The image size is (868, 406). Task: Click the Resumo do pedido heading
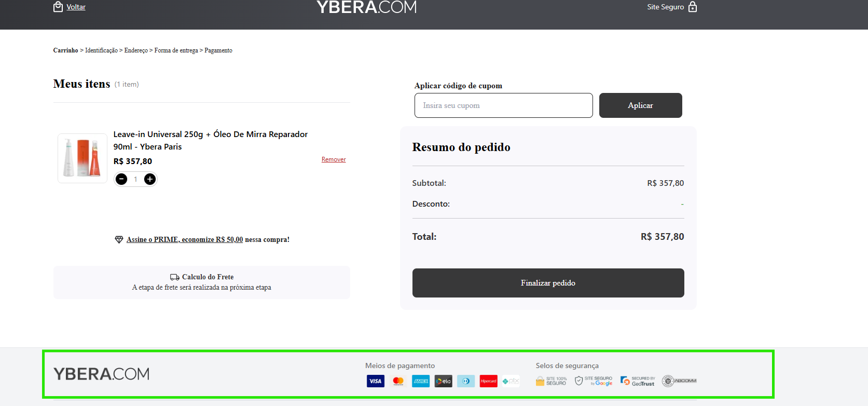pos(461,147)
